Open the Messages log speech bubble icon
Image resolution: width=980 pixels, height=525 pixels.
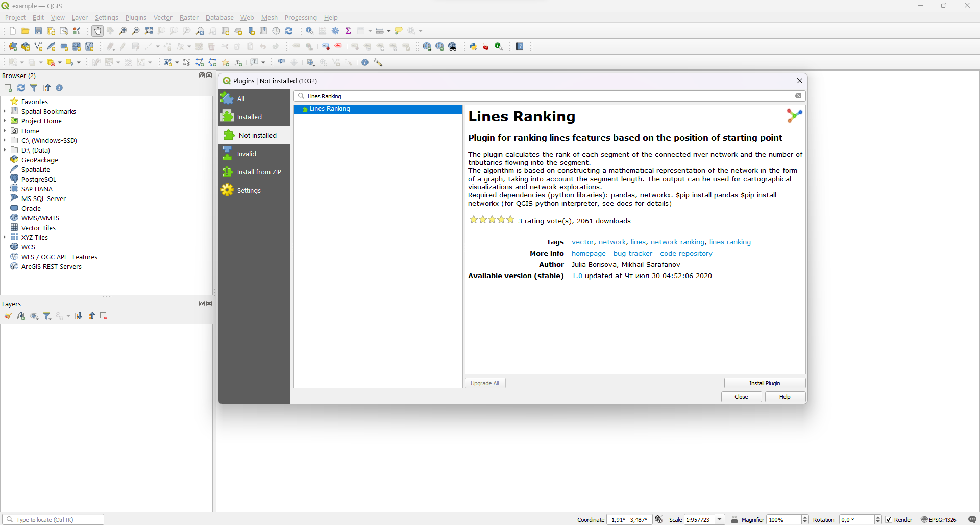[972, 519]
